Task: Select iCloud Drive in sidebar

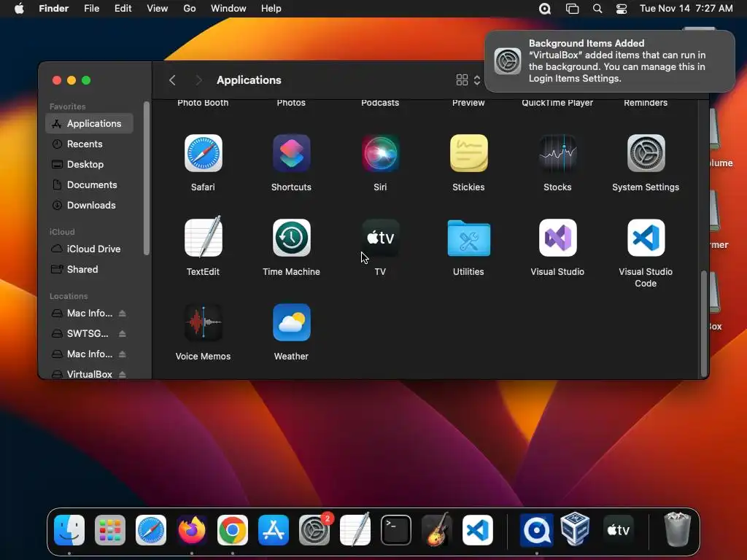Action: click(x=90, y=249)
